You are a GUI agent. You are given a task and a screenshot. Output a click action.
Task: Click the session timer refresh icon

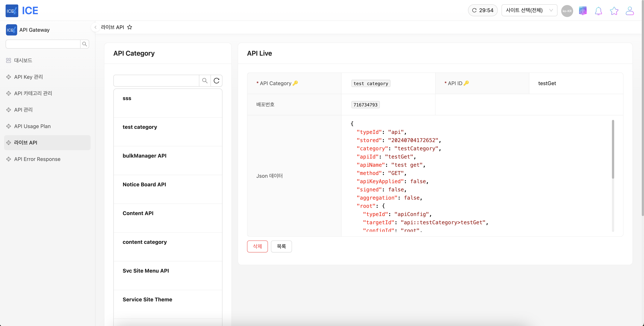tap(474, 10)
